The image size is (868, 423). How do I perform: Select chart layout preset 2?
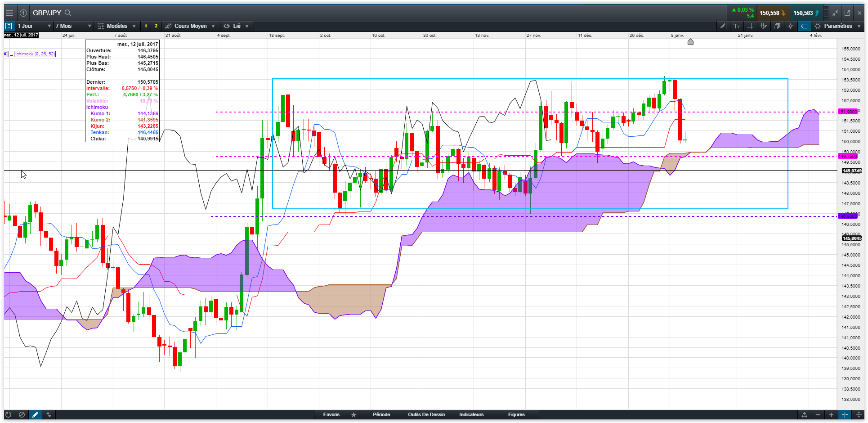pos(156,26)
